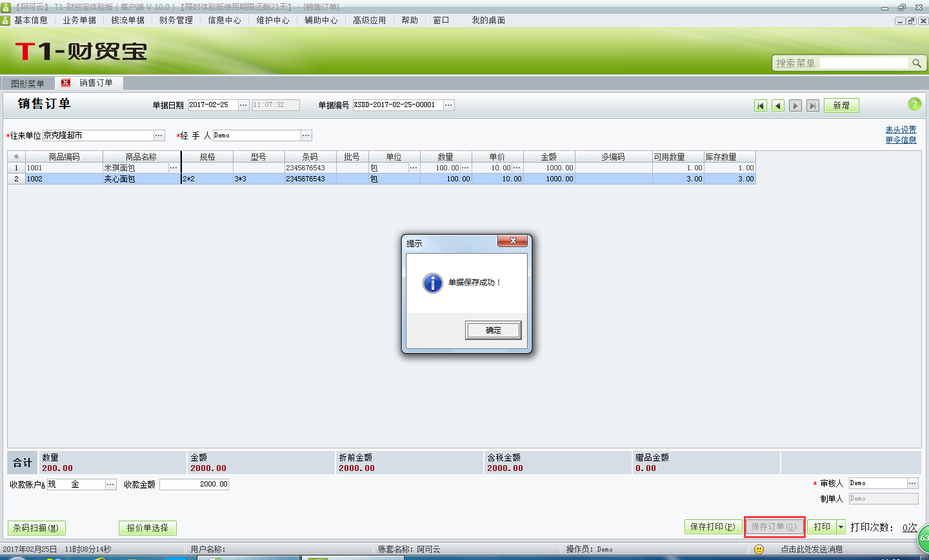Viewport: 929px width, 560px height.
Task: Click the previous record navigation arrow
Action: [777, 105]
